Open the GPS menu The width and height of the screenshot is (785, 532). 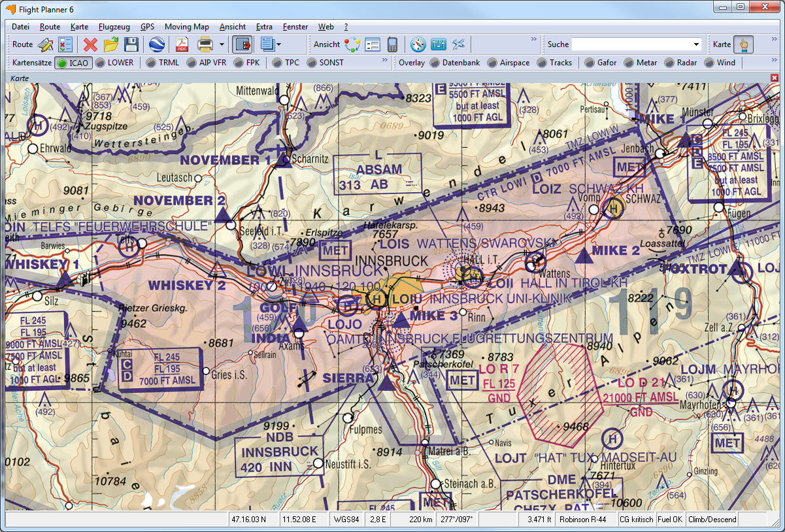(147, 27)
